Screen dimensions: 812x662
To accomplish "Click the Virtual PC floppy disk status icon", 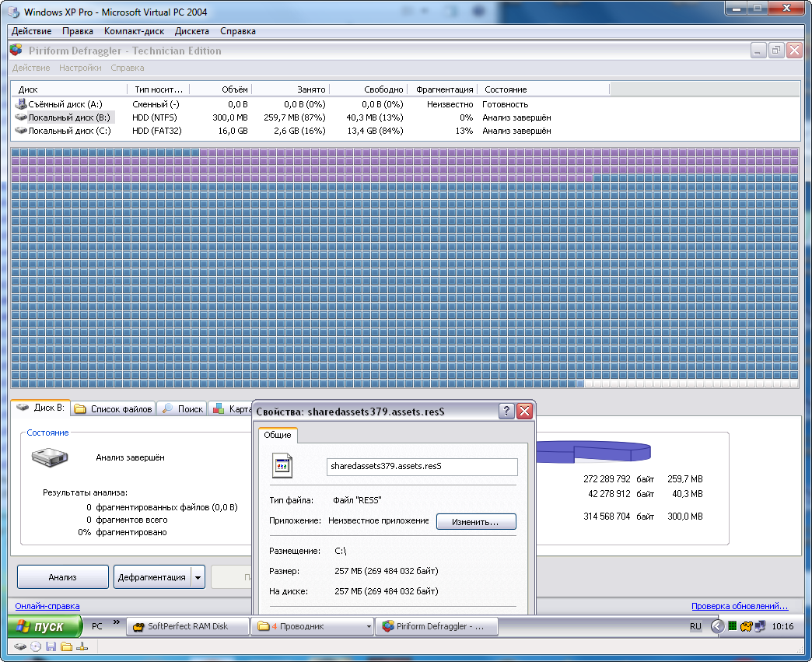I will 51,646.
